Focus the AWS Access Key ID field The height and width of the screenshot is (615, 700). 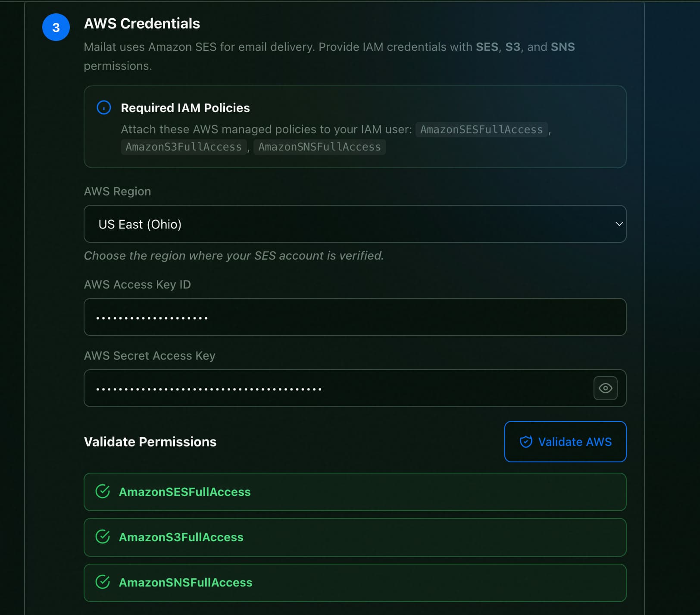(x=355, y=317)
